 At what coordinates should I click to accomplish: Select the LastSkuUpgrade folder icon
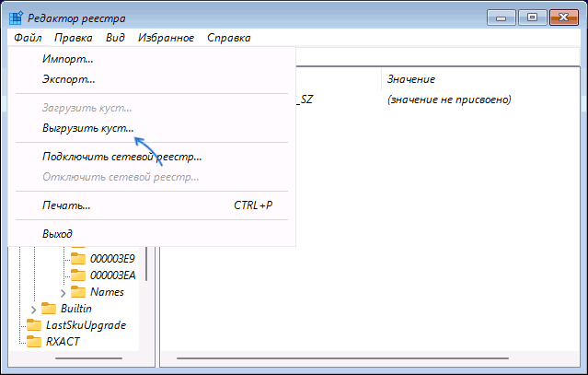(33, 325)
